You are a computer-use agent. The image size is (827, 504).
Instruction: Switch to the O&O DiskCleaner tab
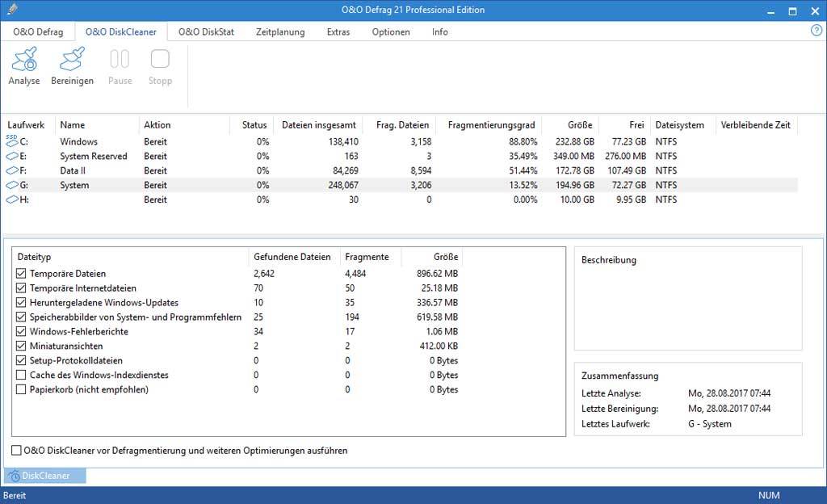click(x=121, y=31)
